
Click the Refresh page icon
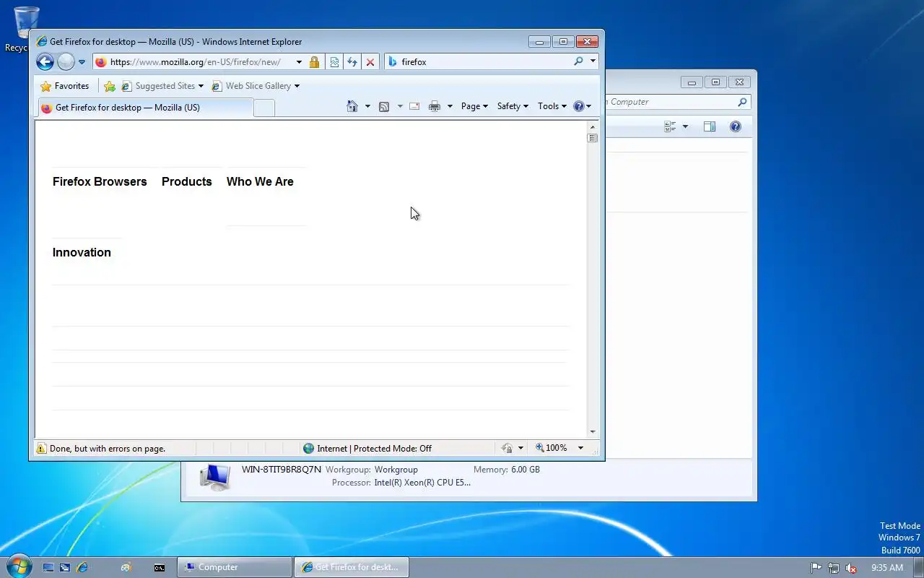click(x=352, y=62)
